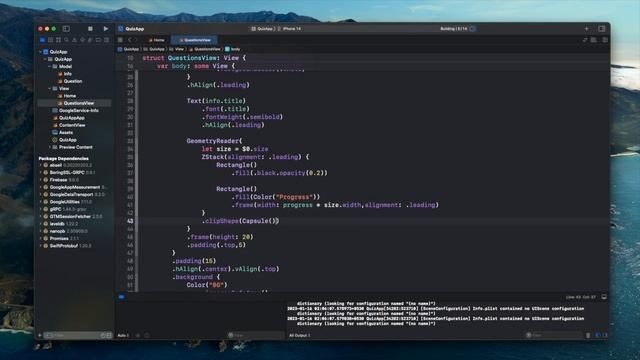This screenshot has width=640, height=360.
Task: Click the Line/Col indicator above the console
Action: click(x=580, y=297)
